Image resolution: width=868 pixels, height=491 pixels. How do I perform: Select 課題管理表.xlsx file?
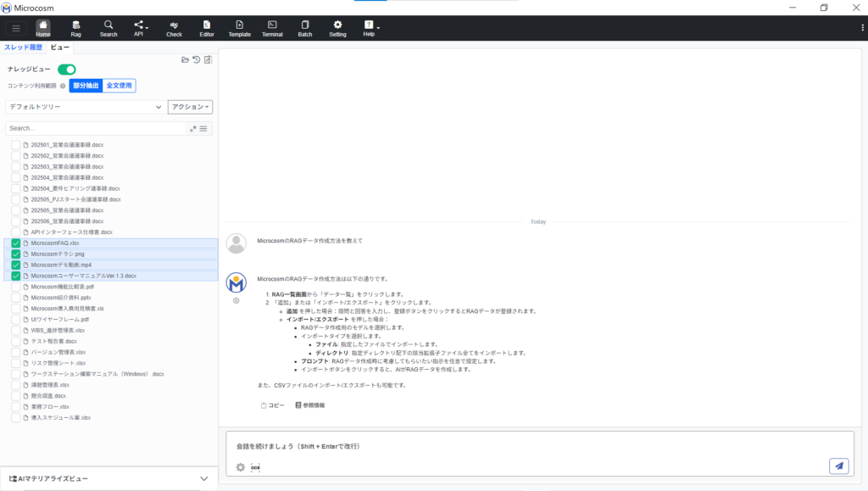pyautogui.click(x=50, y=385)
